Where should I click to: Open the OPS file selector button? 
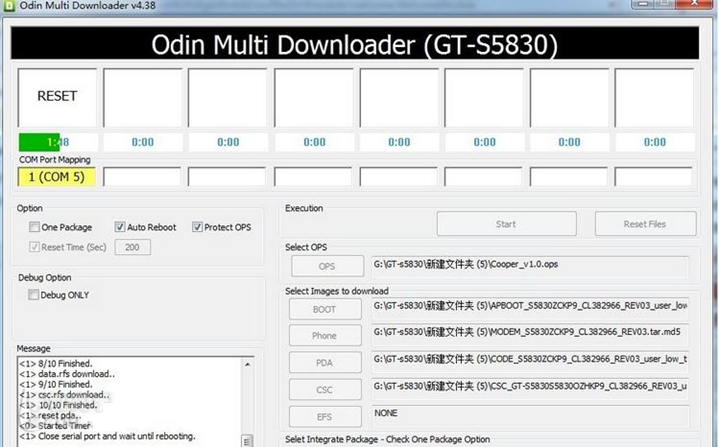tap(327, 266)
